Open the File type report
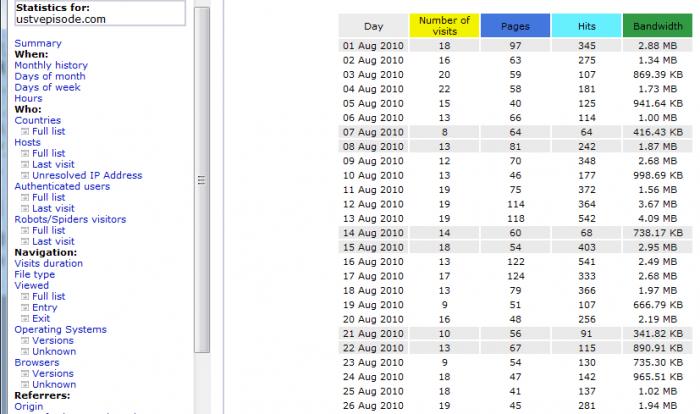Screen dimensions: 700x414 [34, 274]
